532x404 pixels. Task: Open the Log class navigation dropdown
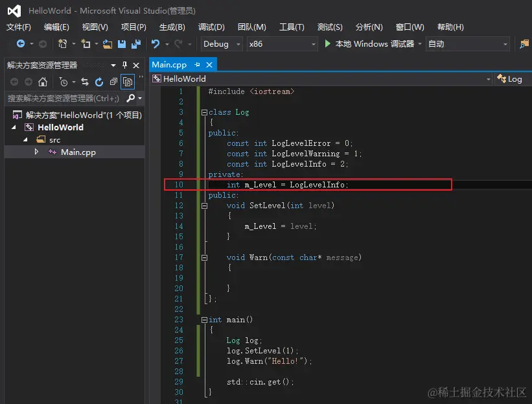513,78
